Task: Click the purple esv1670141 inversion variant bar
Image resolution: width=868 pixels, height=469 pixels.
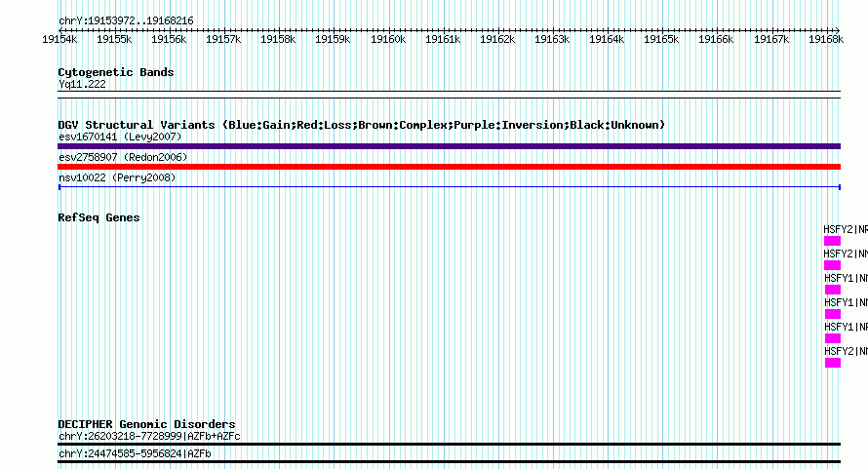Action: tap(449, 146)
